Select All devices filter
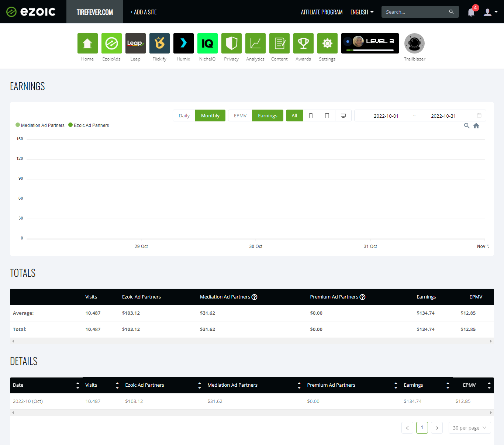The width and height of the screenshot is (504, 445). pyautogui.click(x=294, y=115)
